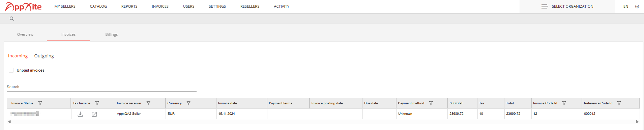Click the search magnifier icon

(x=12, y=19)
